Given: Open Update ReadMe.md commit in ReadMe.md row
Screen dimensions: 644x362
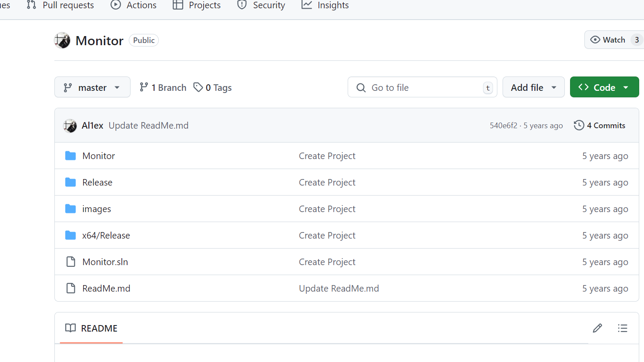Looking at the screenshot, I should (x=339, y=289).
